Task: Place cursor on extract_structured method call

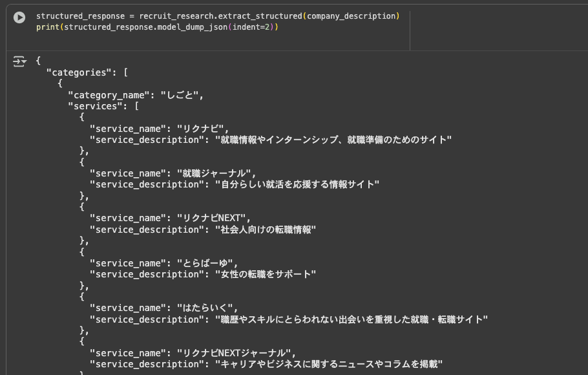Action: pos(266,16)
